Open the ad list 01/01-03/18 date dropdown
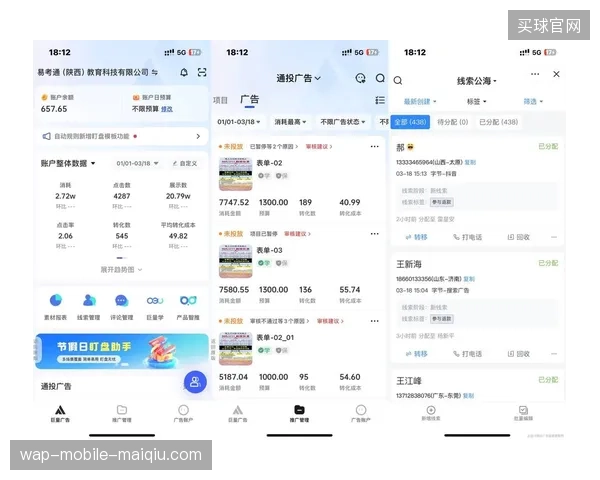Viewport: 600px width, 480px height. [x=239, y=122]
